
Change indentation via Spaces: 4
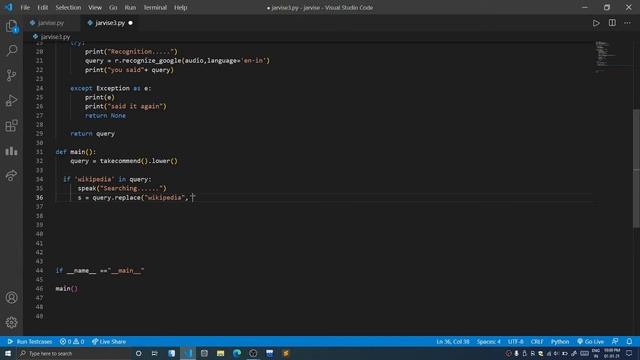(489, 342)
